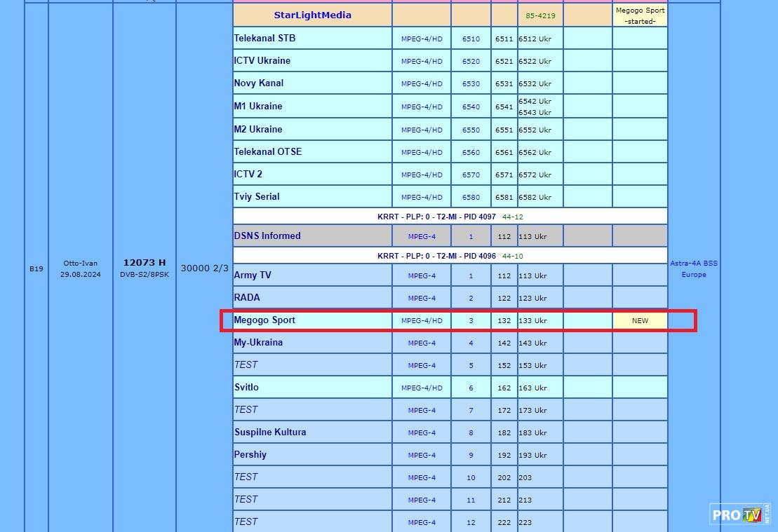Open the My-Ukraina channel entry
This screenshot has height=532, width=778.
coord(258,343)
